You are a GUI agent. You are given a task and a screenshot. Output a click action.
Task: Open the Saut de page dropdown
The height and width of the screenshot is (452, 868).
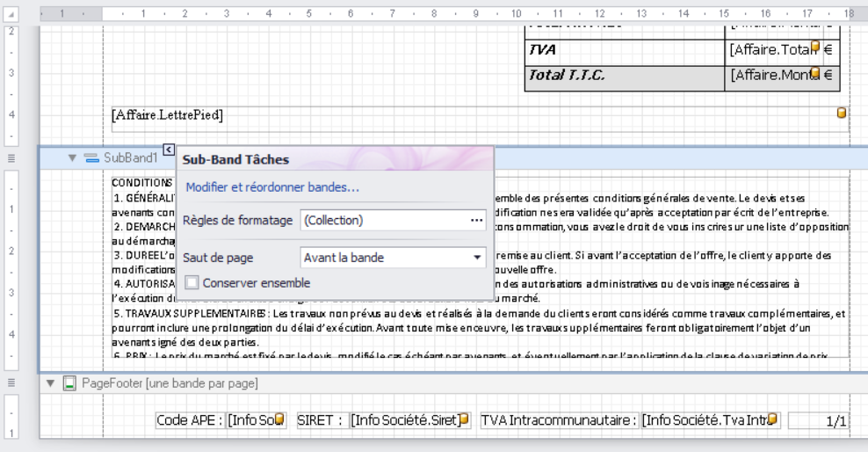(x=478, y=259)
